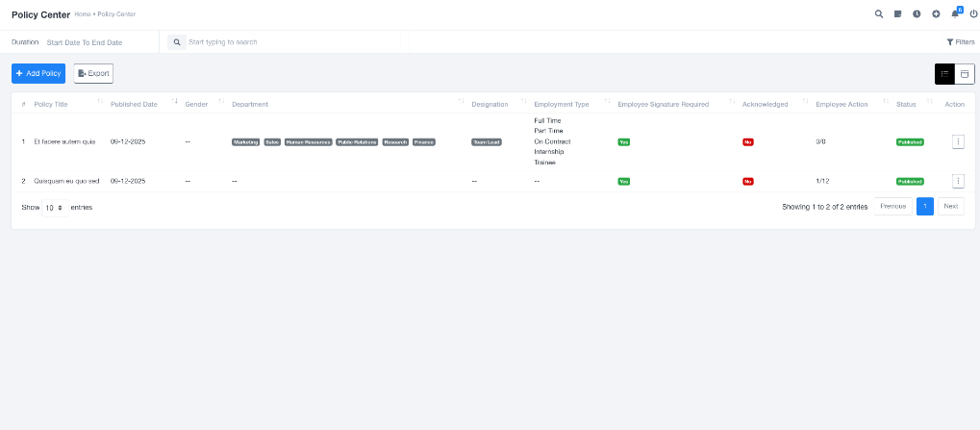
Task: Click the clock timer icon
Action: [917, 14]
